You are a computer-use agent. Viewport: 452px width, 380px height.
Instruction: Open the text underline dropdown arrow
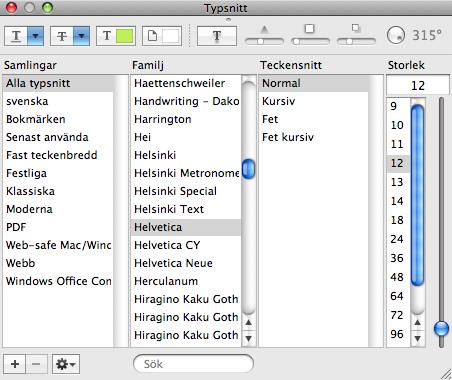[x=35, y=36]
